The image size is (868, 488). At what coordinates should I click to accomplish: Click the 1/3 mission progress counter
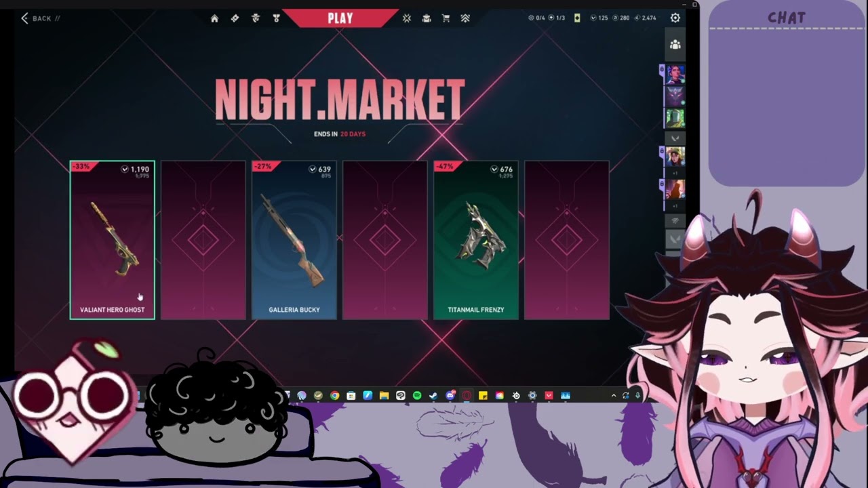(x=557, y=18)
